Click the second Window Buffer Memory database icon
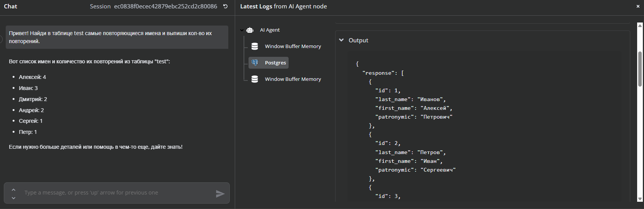644x209 pixels. (x=255, y=79)
